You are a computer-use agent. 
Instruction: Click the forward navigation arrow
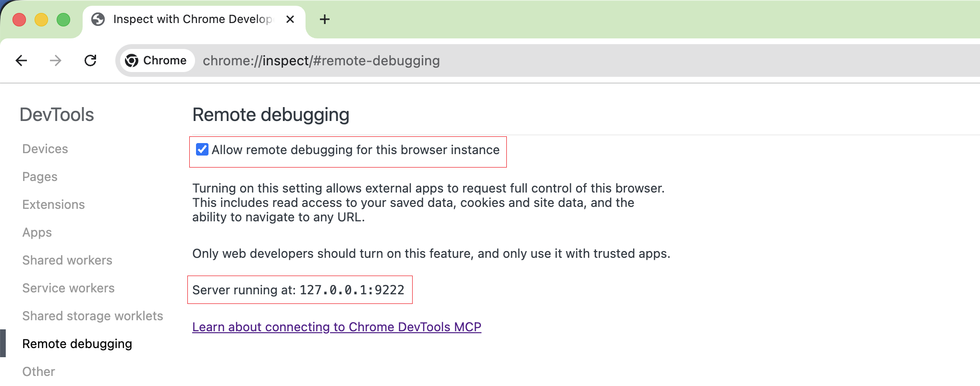56,60
